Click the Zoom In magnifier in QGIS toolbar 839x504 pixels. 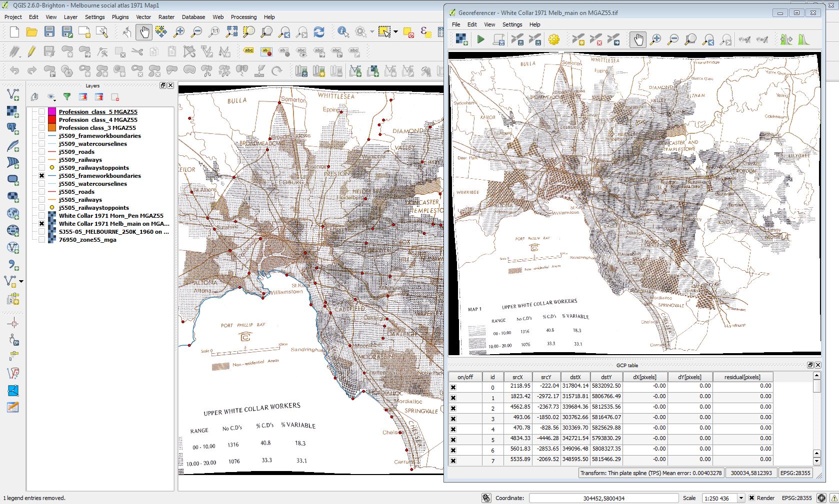click(178, 32)
